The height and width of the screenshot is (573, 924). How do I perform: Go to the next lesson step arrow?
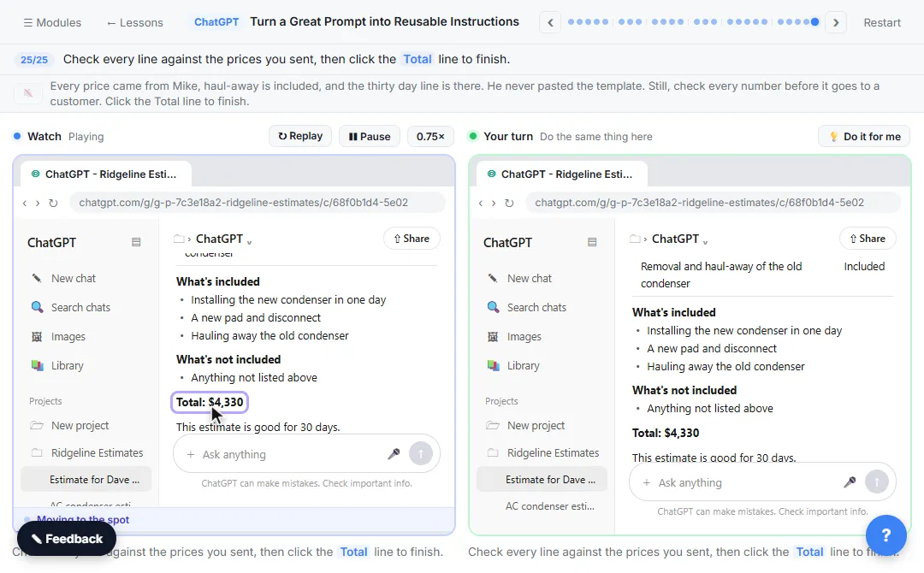coord(836,22)
